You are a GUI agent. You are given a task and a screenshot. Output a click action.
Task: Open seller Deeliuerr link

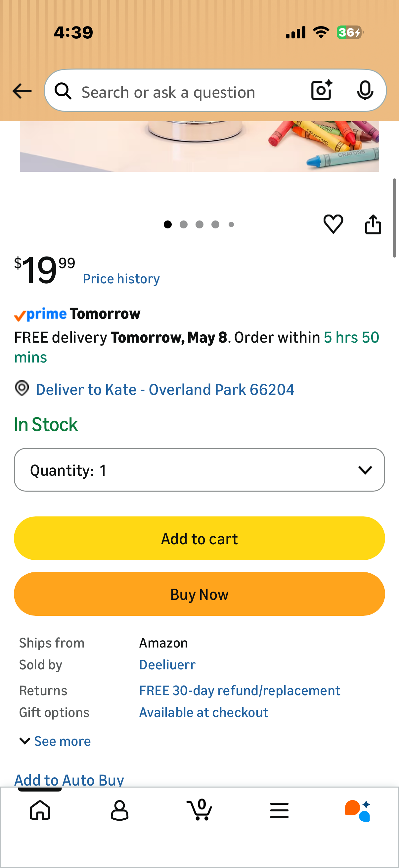tap(167, 665)
